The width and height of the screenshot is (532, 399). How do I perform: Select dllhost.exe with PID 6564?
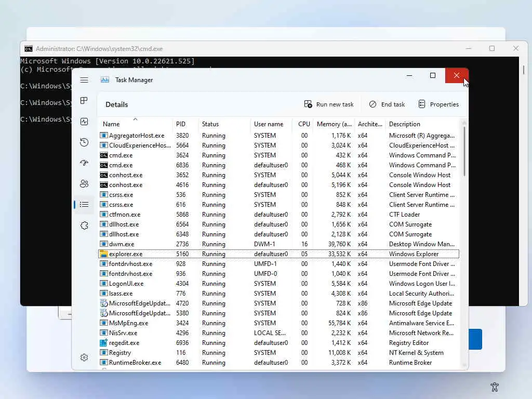coord(279,224)
